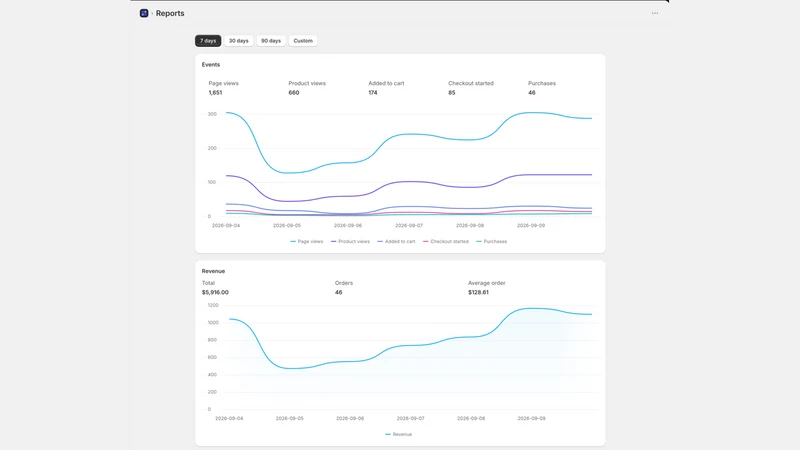The image size is (800, 450).
Task: Click the revenue Total $5,916.00
Action: pyautogui.click(x=215, y=292)
